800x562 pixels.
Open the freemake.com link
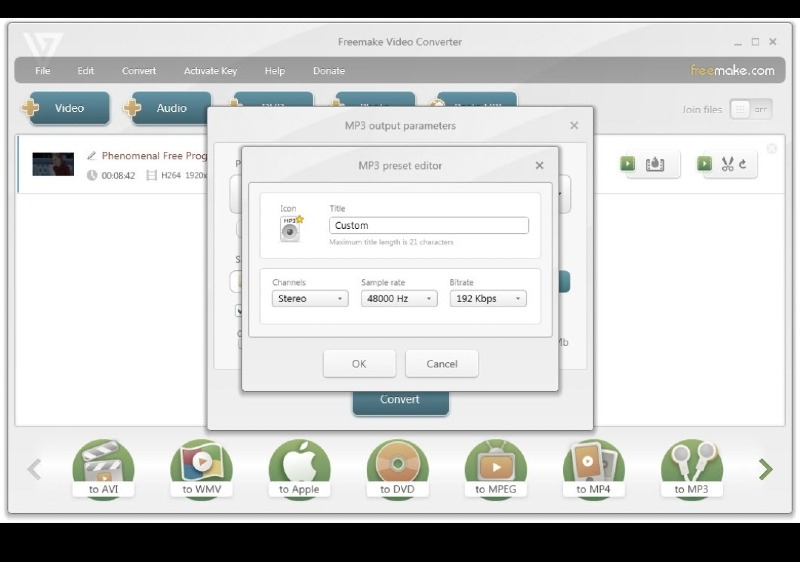tap(732, 70)
